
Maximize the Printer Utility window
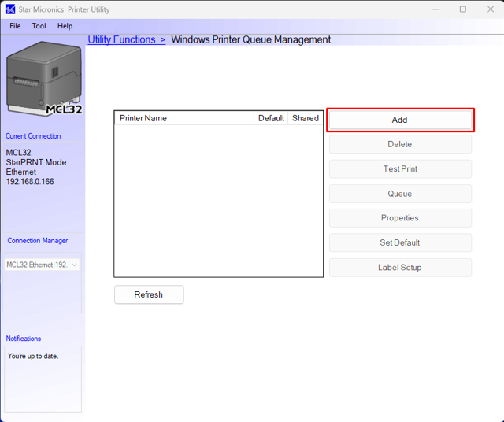point(462,9)
